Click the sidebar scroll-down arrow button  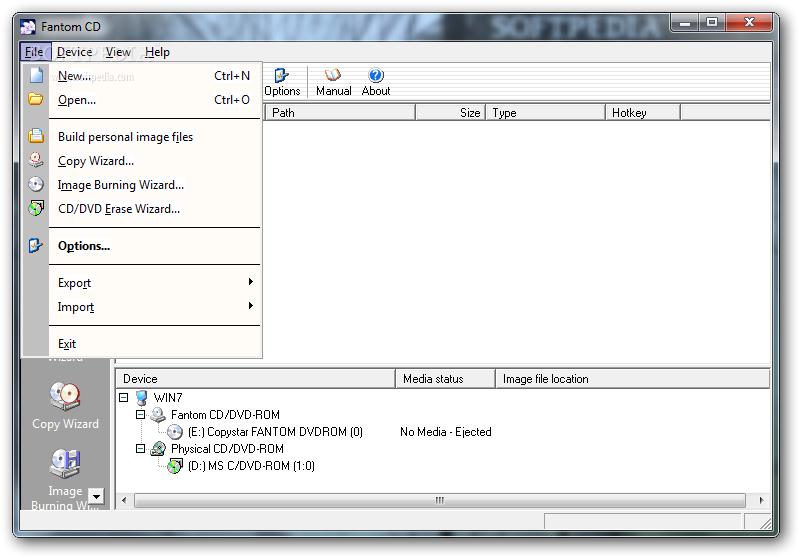click(96, 496)
